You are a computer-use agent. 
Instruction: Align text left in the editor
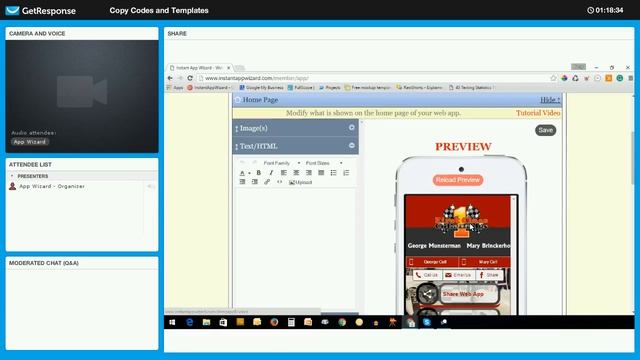click(x=284, y=173)
